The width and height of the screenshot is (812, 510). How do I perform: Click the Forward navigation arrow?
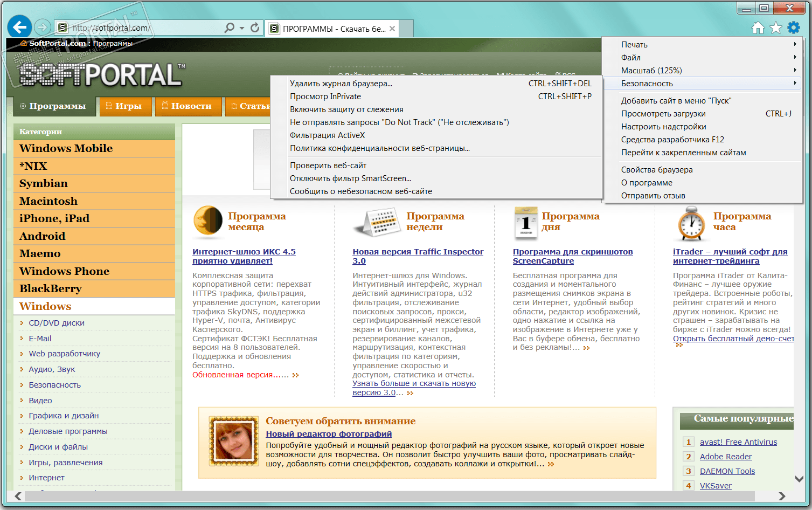point(42,27)
